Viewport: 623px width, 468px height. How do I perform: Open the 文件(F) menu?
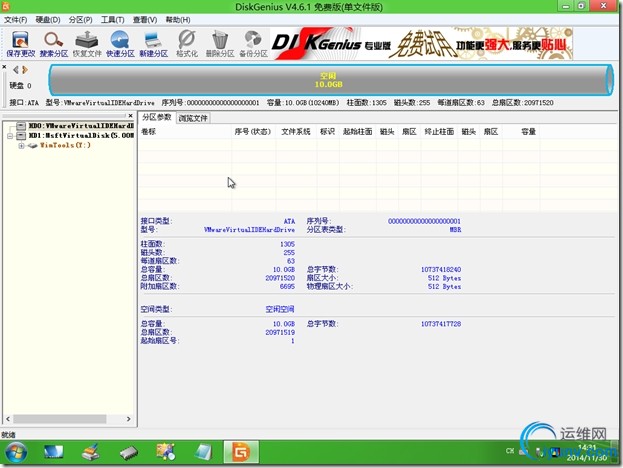(x=15, y=20)
